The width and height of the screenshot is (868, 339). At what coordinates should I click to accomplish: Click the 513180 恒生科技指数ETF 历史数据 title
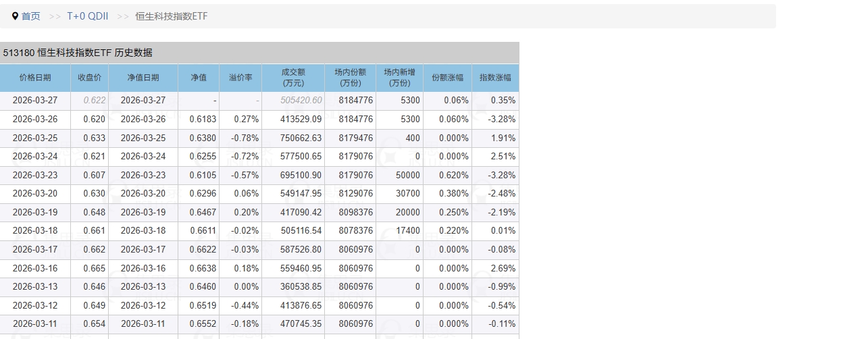pos(78,53)
